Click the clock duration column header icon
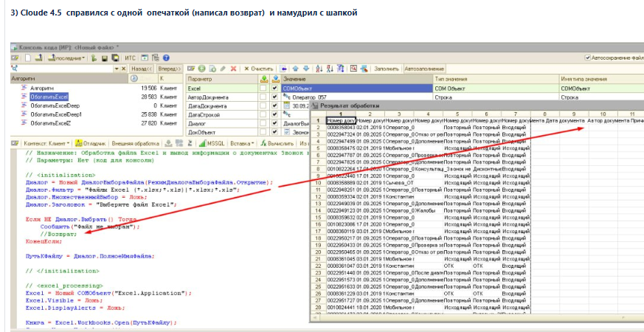The height and width of the screenshot is (332, 644). coord(134,78)
